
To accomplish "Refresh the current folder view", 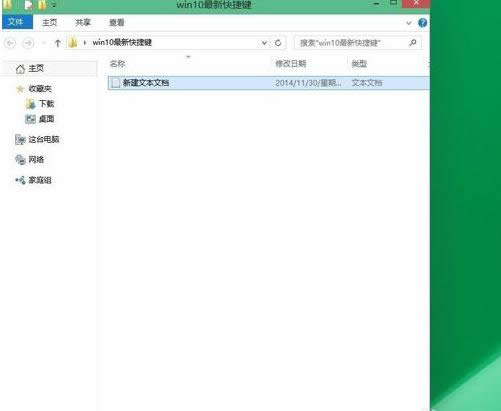I will point(278,43).
